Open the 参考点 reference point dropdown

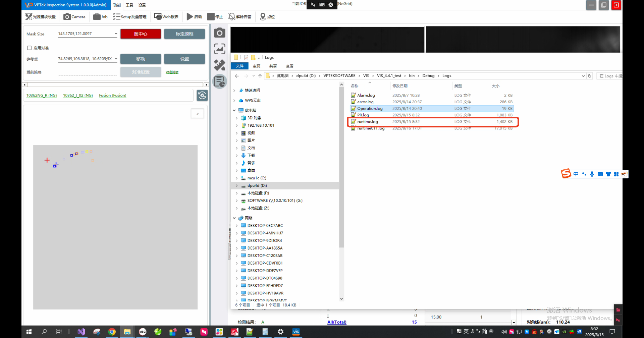pos(116,59)
